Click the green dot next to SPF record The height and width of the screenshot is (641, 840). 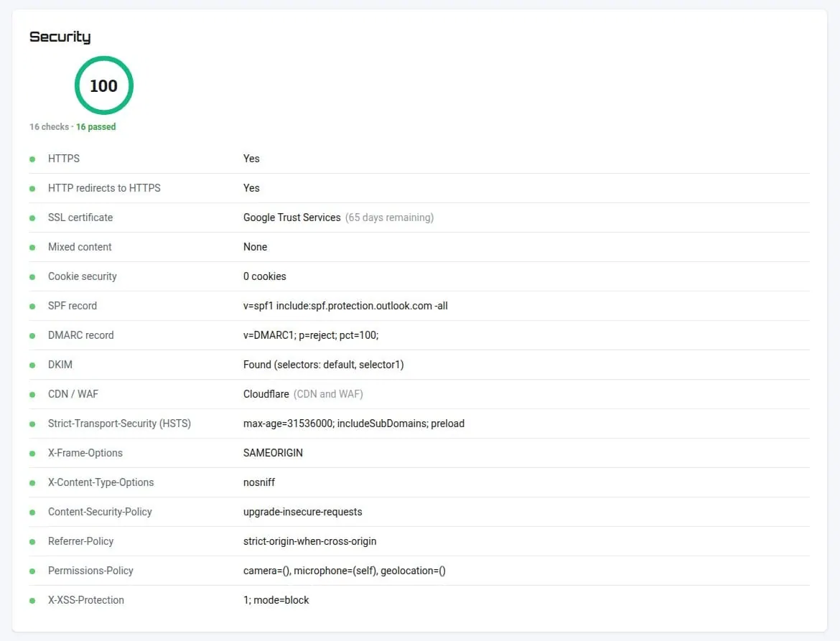pos(32,307)
